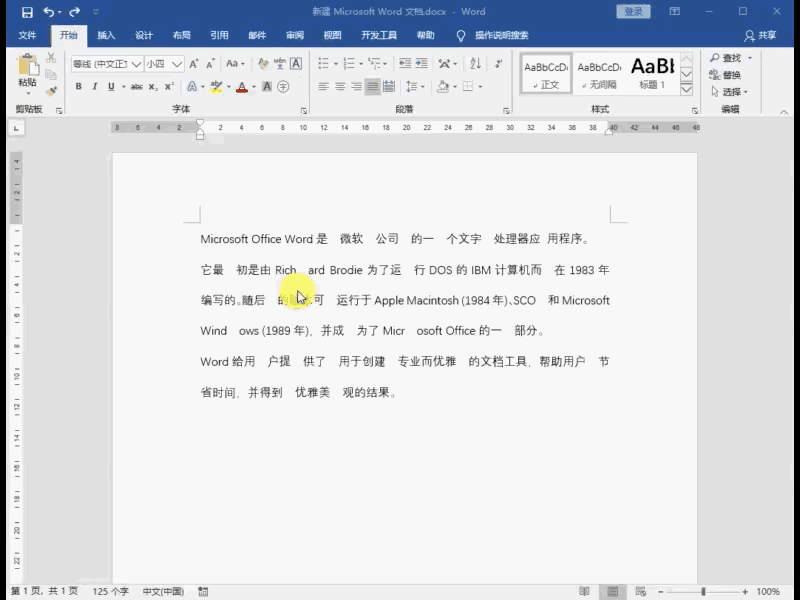Activate the Format Painter brush

(51, 91)
